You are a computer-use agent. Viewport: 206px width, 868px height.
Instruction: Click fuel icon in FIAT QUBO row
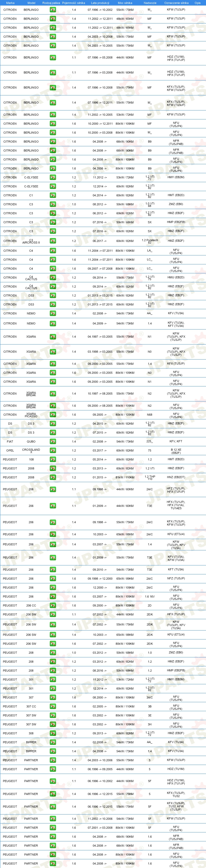coord(53,442)
